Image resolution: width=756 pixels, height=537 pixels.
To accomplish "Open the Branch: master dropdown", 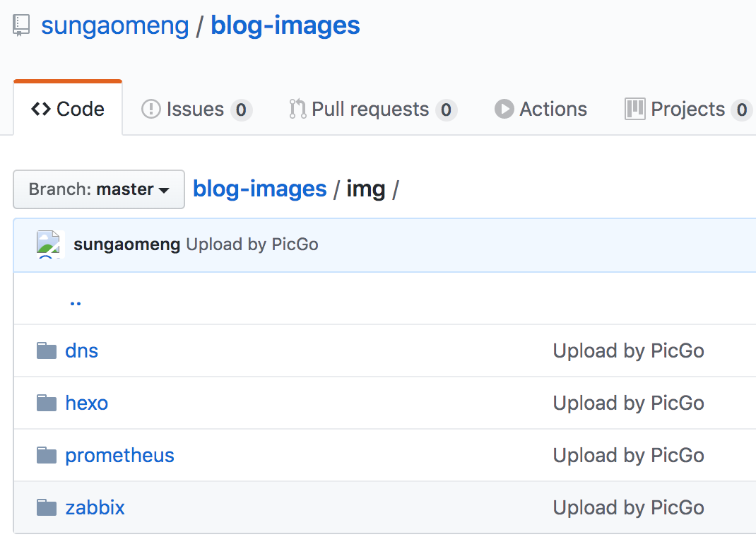I will coord(99,189).
